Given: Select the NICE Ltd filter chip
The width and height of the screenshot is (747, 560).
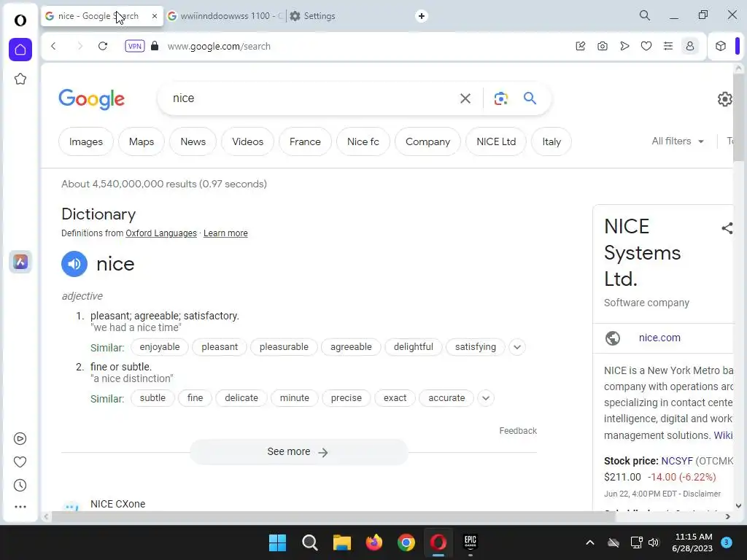Looking at the screenshot, I should 496,141.
